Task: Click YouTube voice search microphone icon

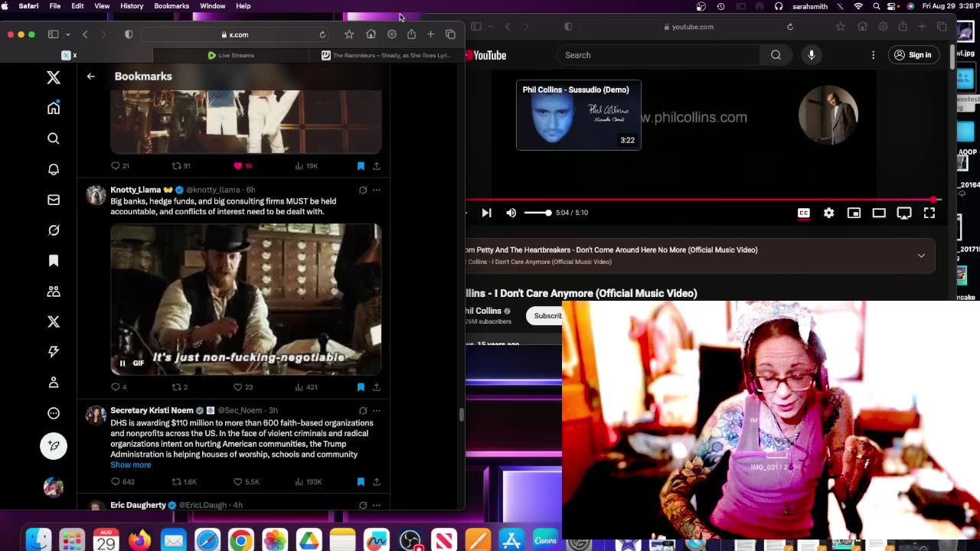Action: coord(812,55)
